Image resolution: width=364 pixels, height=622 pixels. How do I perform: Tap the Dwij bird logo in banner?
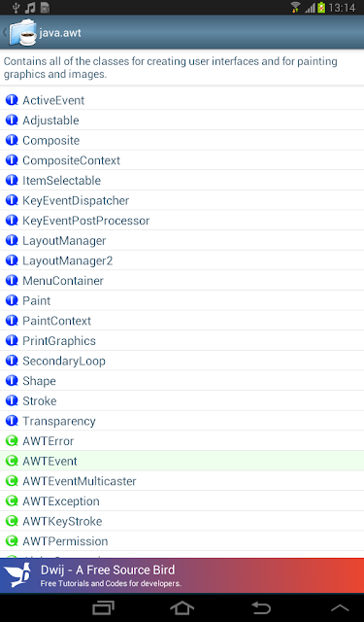tap(17, 575)
